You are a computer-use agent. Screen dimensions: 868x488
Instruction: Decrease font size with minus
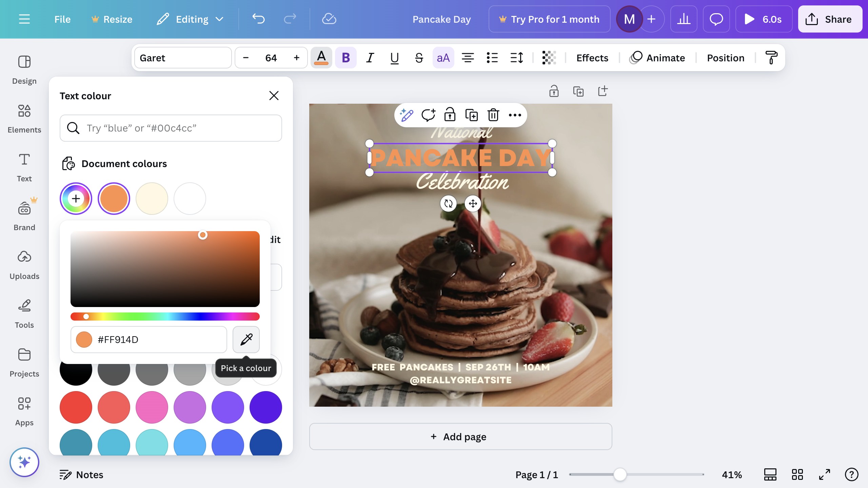(x=246, y=58)
